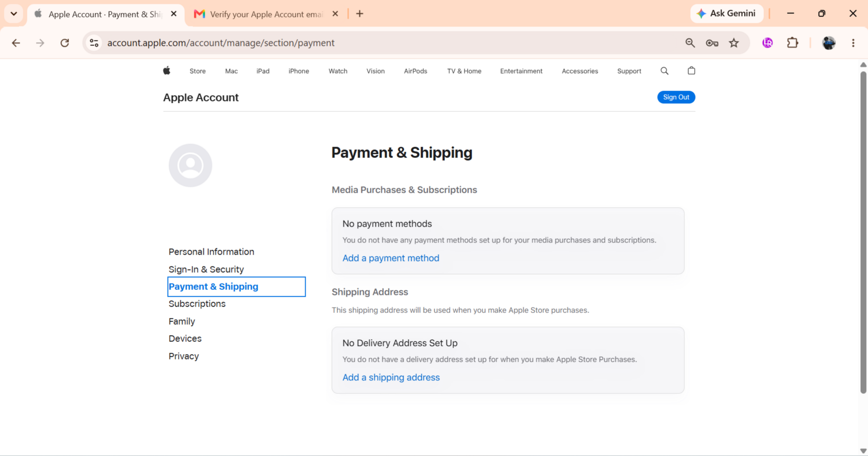Open the Entertainment menu item
This screenshot has width=868, height=456.
pos(521,71)
